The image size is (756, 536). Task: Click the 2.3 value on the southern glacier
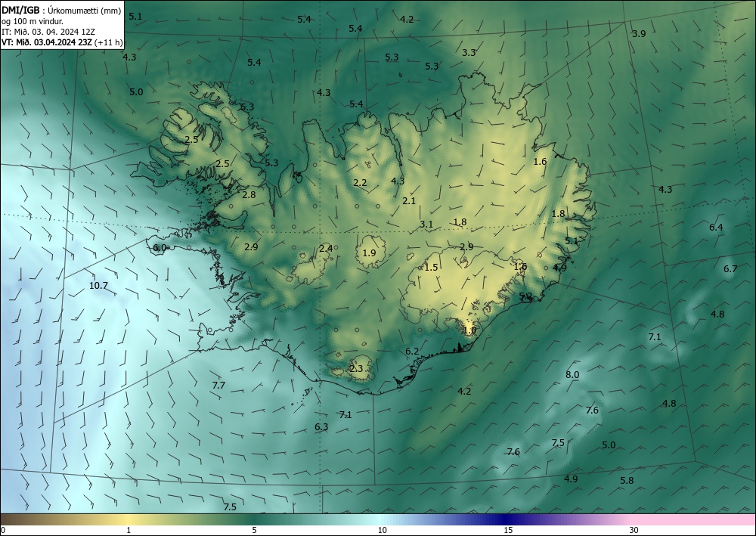(356, 369)
